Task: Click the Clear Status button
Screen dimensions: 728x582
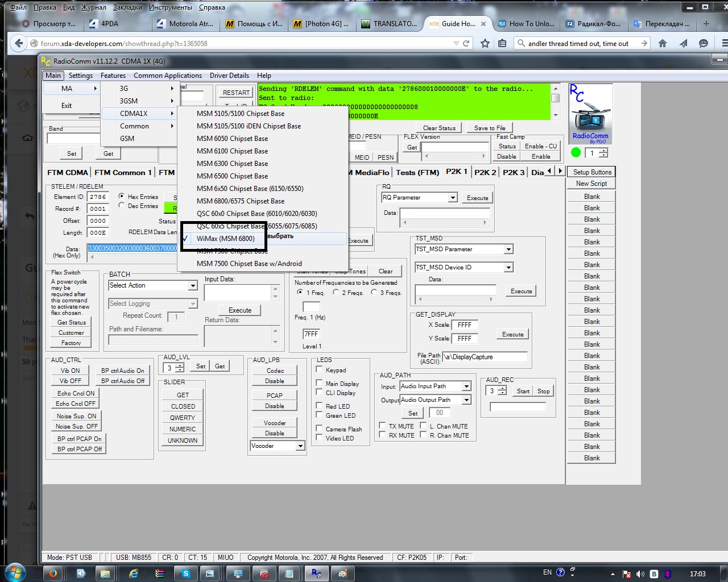Action: [439, 128]
